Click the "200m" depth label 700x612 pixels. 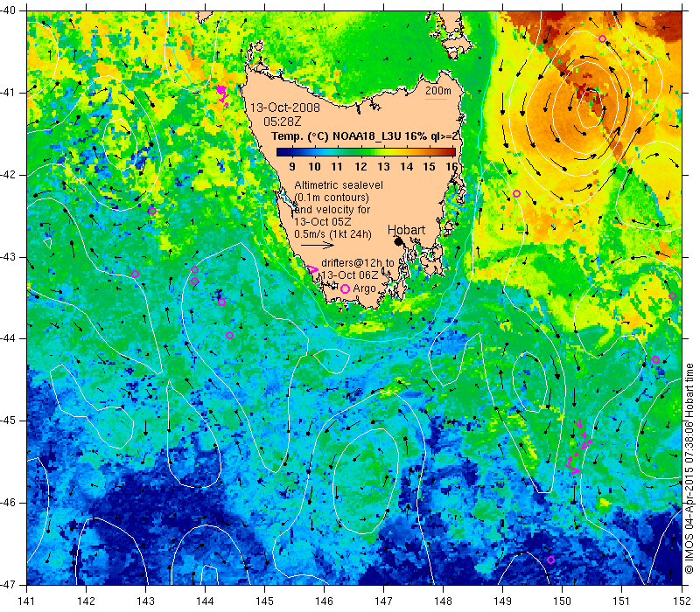438,91
